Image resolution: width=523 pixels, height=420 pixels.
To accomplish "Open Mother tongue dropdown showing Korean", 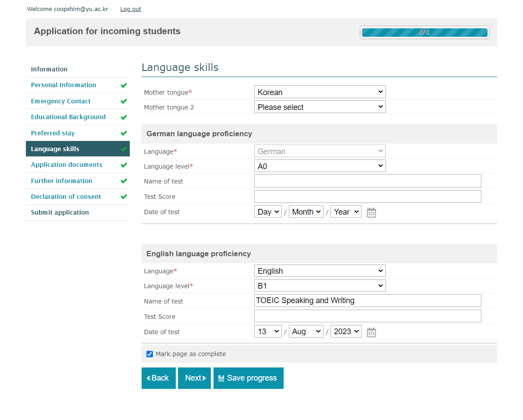I will [320, 92].
